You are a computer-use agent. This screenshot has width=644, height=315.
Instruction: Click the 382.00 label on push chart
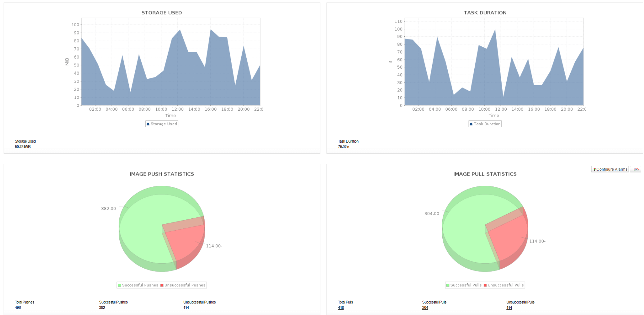[109, 209]
